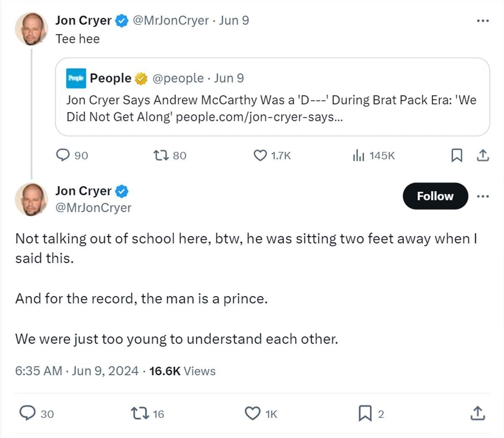Open the @MrJonCryer handle under main tweet
This screenshot has width=504, height=438.
coord(93,208)
